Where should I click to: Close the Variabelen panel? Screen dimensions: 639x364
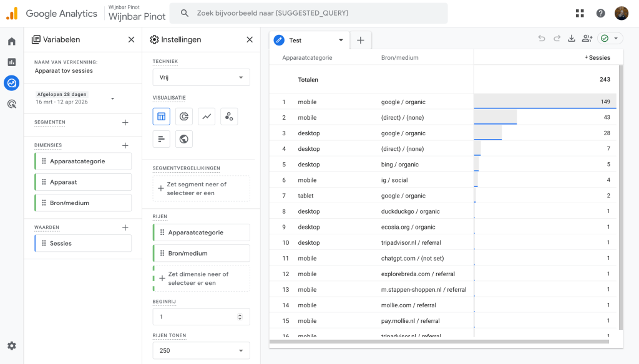[x=131, y=39]
